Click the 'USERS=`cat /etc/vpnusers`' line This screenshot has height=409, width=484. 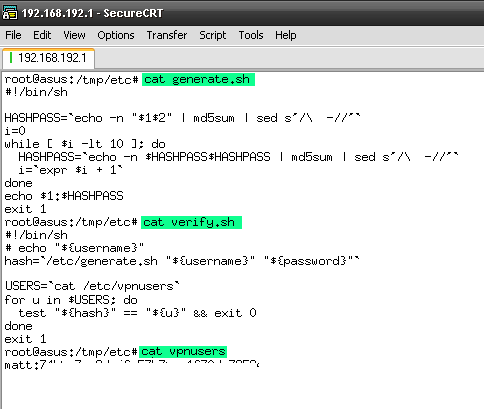click(x=92, y=286)
